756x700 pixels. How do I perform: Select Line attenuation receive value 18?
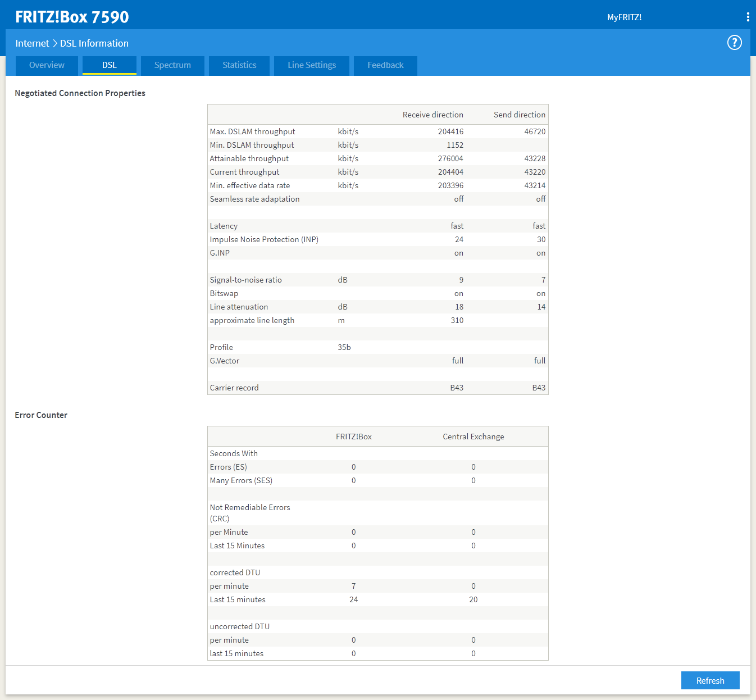coord(459,307)
